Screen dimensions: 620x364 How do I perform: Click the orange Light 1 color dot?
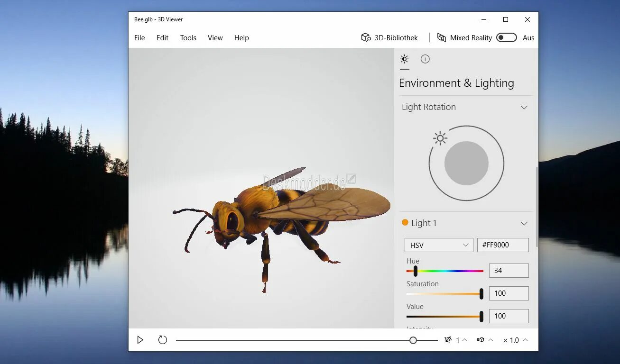[x=405, y=222]
